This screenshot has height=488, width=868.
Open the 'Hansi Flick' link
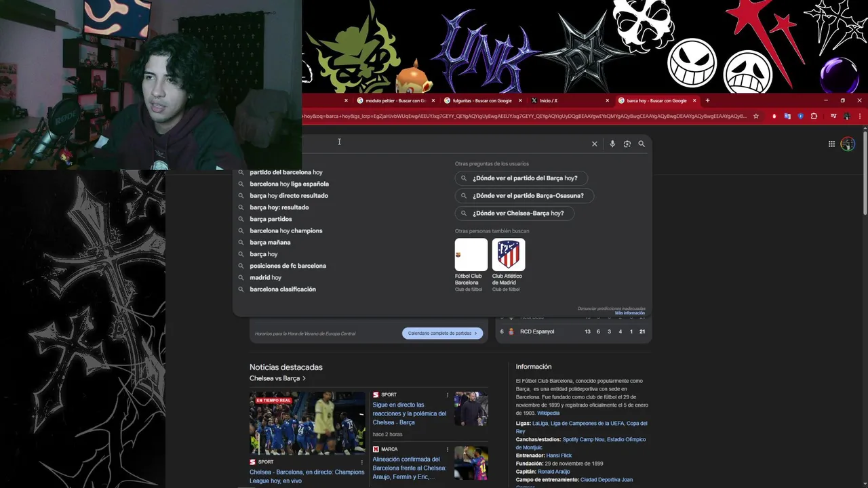[x=559, y=455]
